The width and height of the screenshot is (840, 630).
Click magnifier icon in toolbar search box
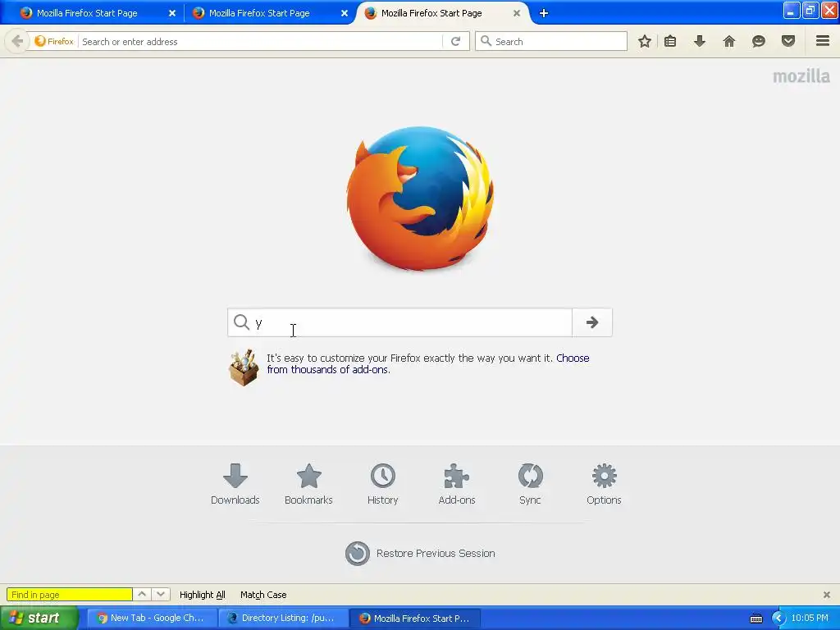486,41
